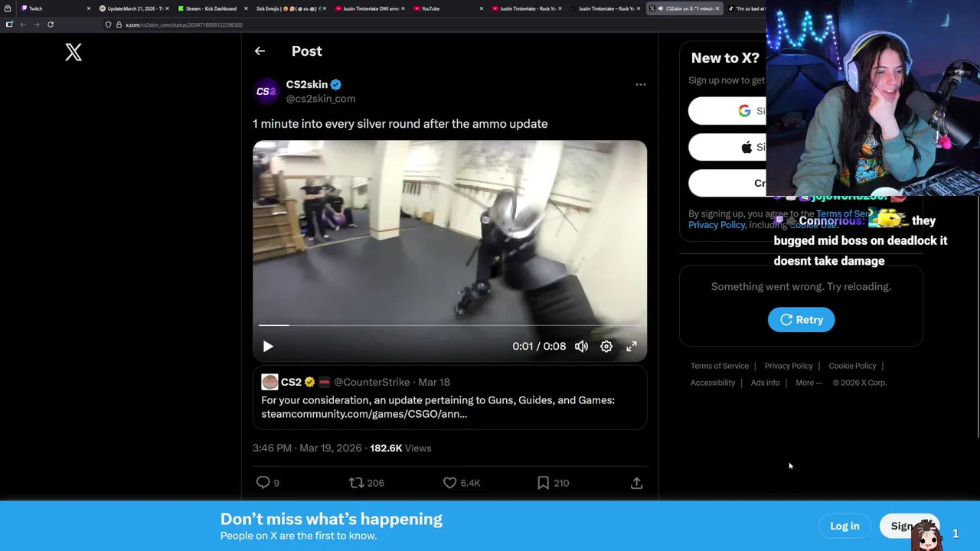Click the Retry button
The image size is (980, 551).
(801, 320)
